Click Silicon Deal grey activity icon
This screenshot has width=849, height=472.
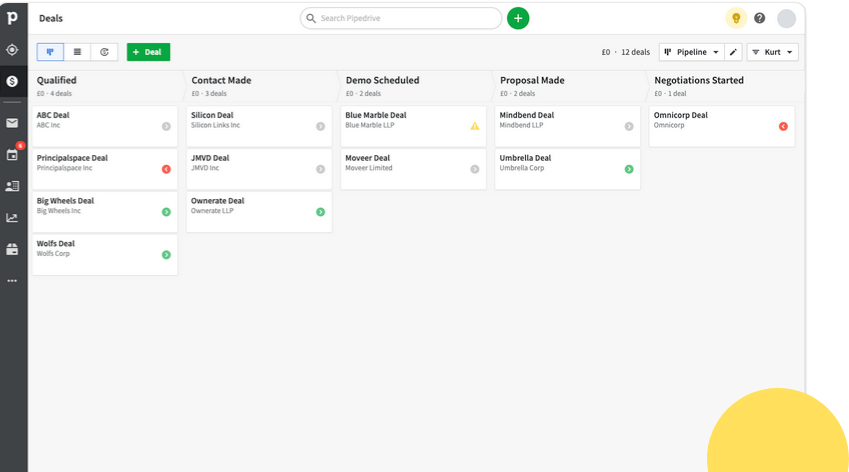321,126
